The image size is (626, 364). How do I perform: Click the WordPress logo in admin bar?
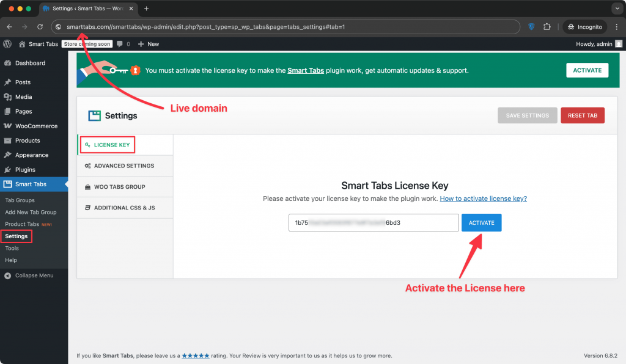[x=7, y=44]
